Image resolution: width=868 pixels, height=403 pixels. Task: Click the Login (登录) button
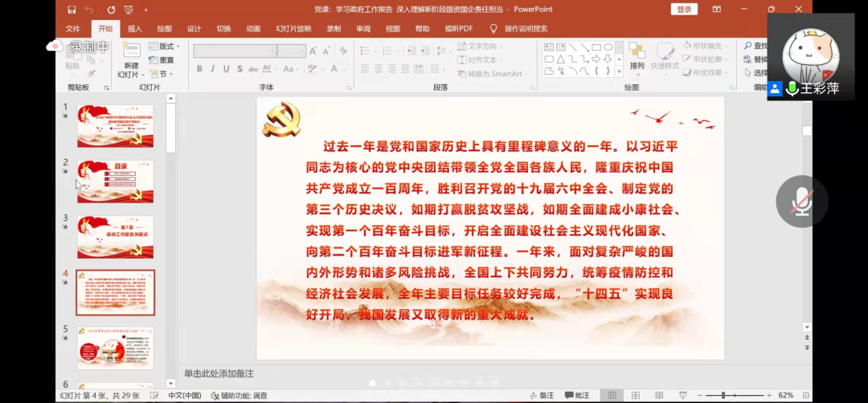click(x=683, y=10)
